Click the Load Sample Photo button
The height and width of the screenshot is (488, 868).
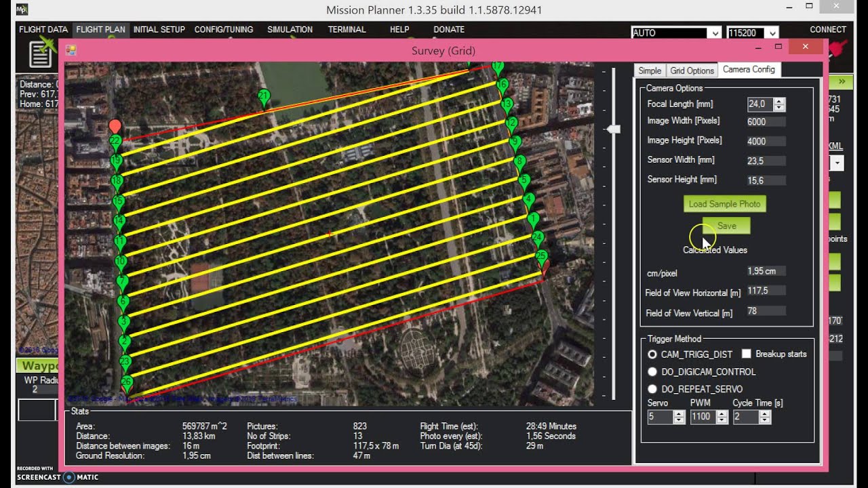(724, 204)
